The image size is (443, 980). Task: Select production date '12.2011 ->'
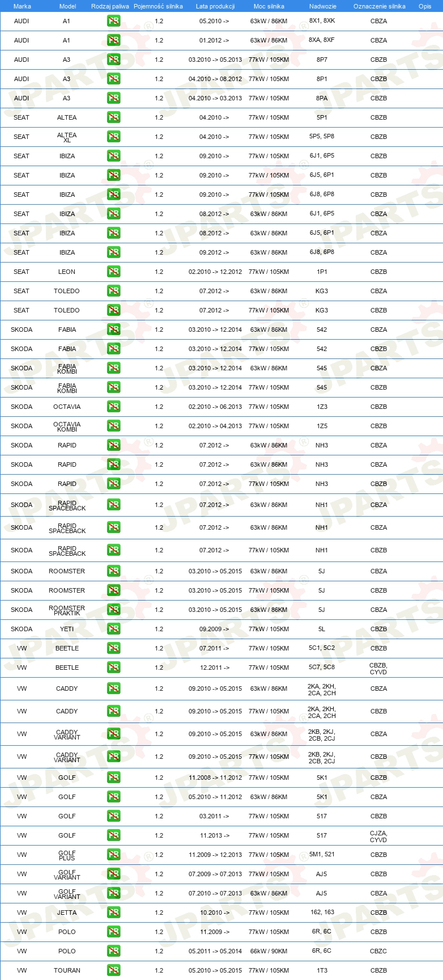214,668
